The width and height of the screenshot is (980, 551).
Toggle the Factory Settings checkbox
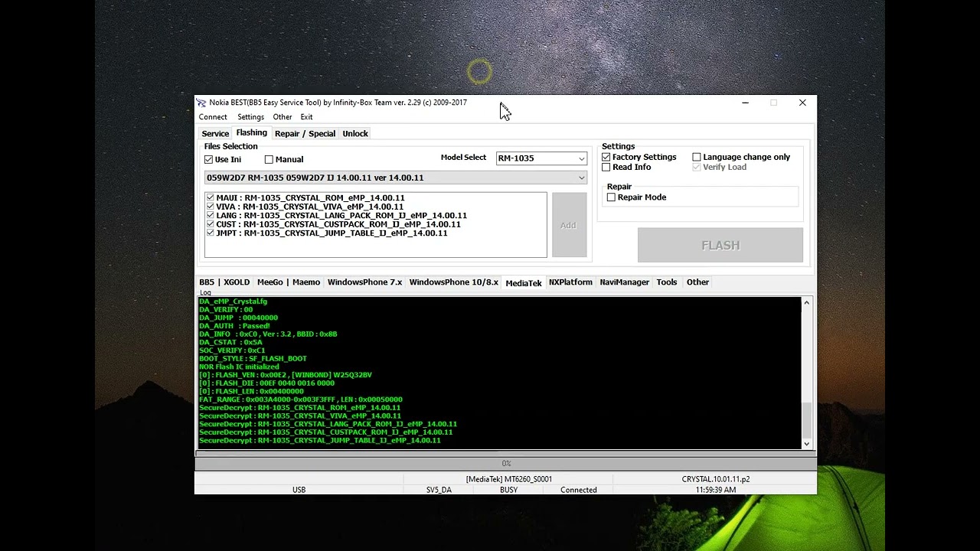tap(606, 157)
